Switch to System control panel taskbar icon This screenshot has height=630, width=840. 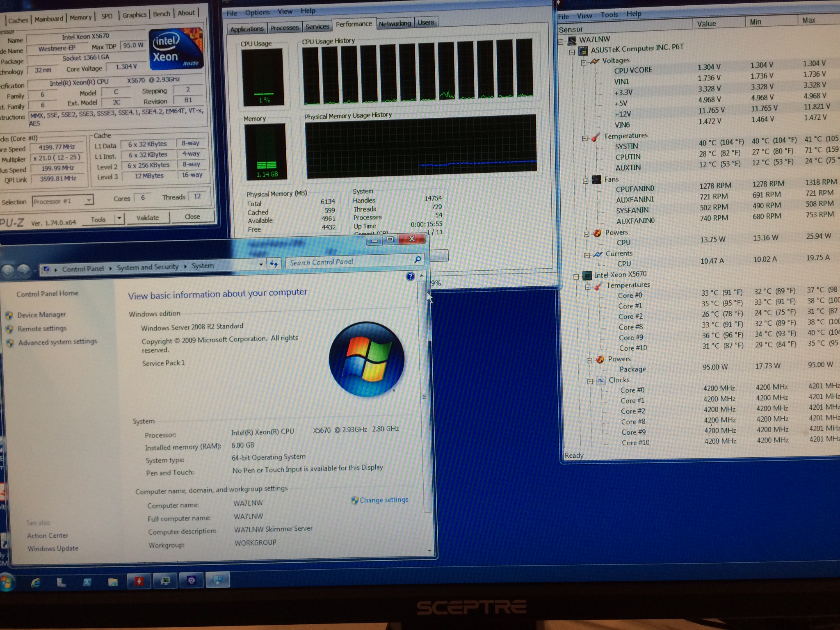pyautogui.click(x=217, y=580)
